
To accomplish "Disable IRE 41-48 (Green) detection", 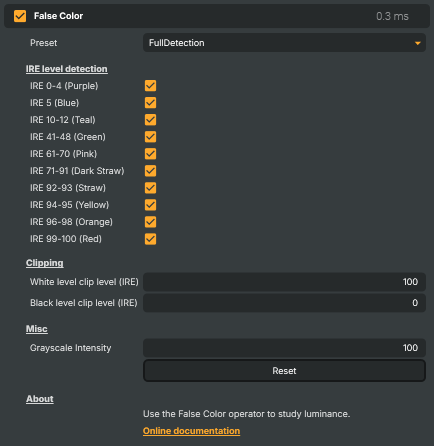I will [150, 137].
